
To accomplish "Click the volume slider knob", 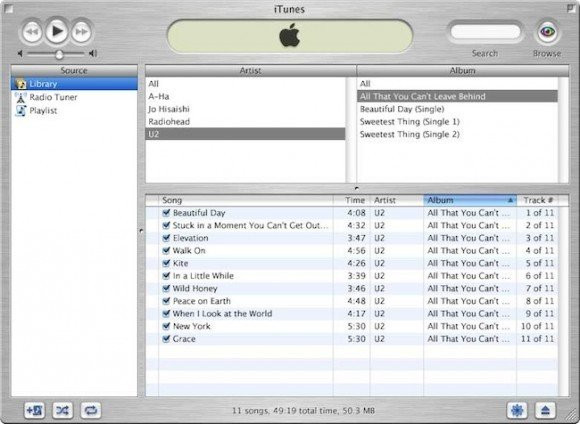I will coord(59,54).
